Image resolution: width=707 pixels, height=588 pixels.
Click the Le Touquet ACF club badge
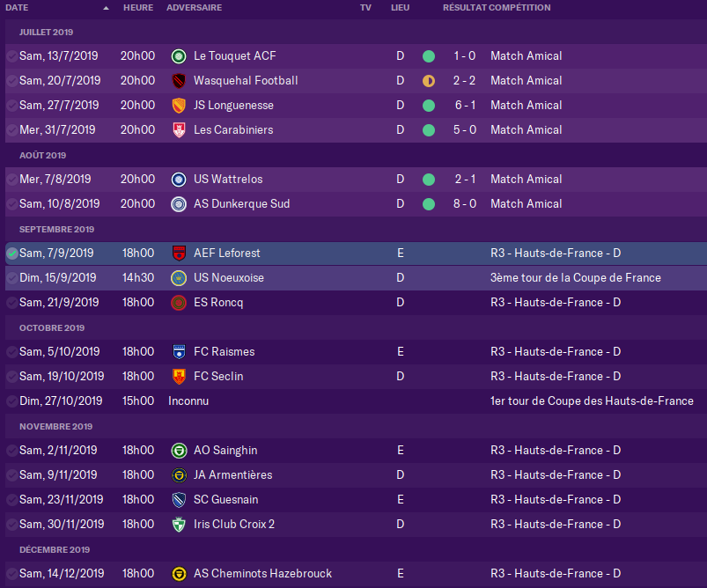point(179,56)
